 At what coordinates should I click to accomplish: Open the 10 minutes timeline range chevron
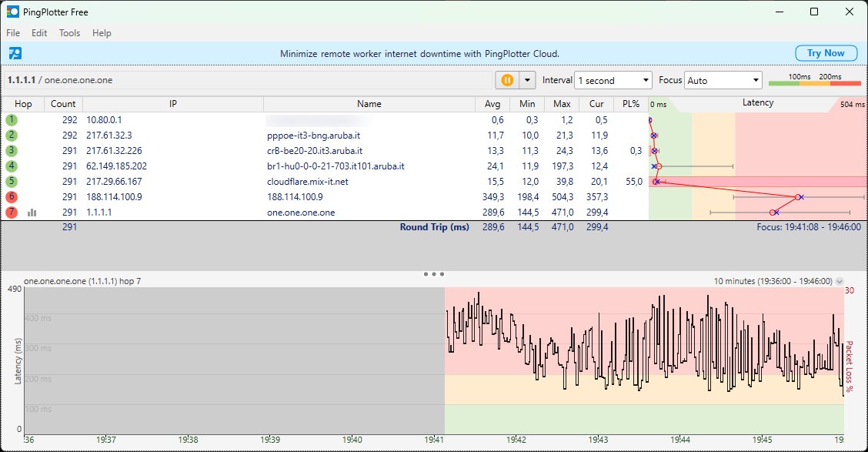(x=839, y=282)
